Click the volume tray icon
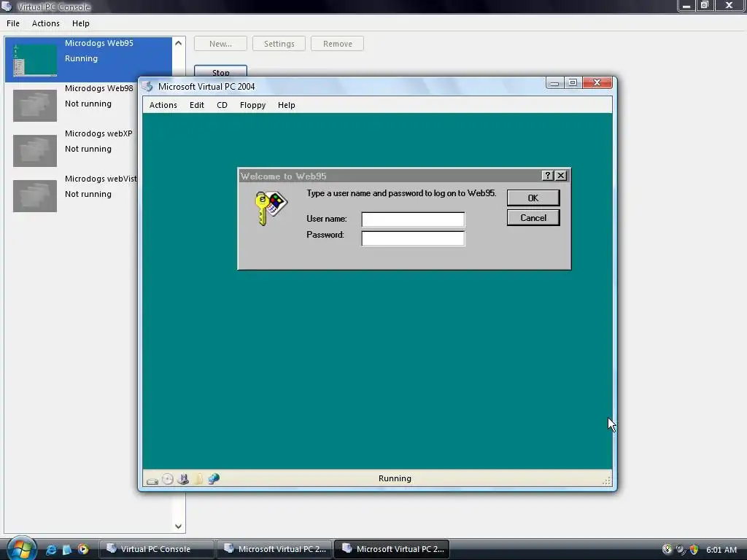Viewport: 747px width, 560px height. 681,550
